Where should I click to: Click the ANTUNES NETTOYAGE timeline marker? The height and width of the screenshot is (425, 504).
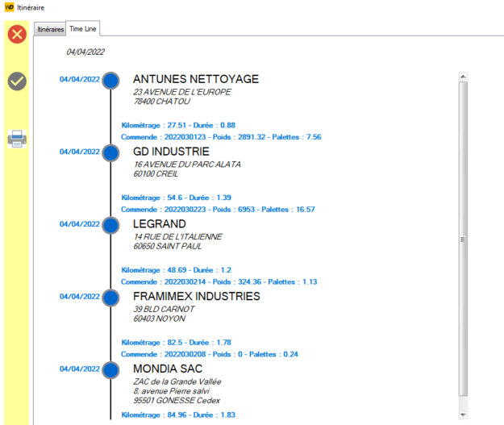tap(111, 79)
